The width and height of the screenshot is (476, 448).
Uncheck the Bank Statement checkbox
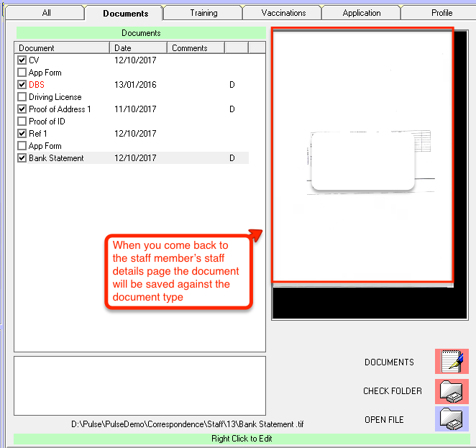(x=22, y=158)
